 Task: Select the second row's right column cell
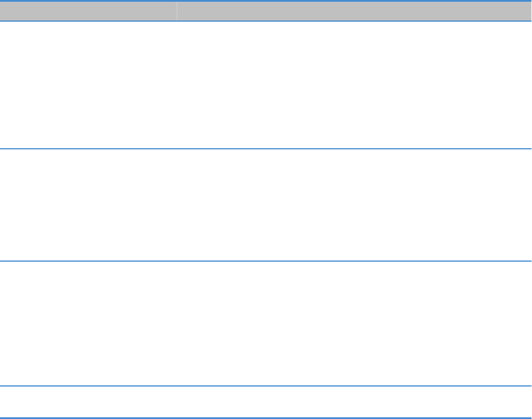point(354,205)
